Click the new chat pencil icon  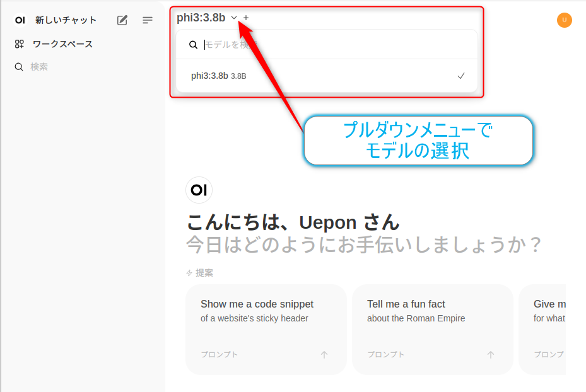point(122,20)
